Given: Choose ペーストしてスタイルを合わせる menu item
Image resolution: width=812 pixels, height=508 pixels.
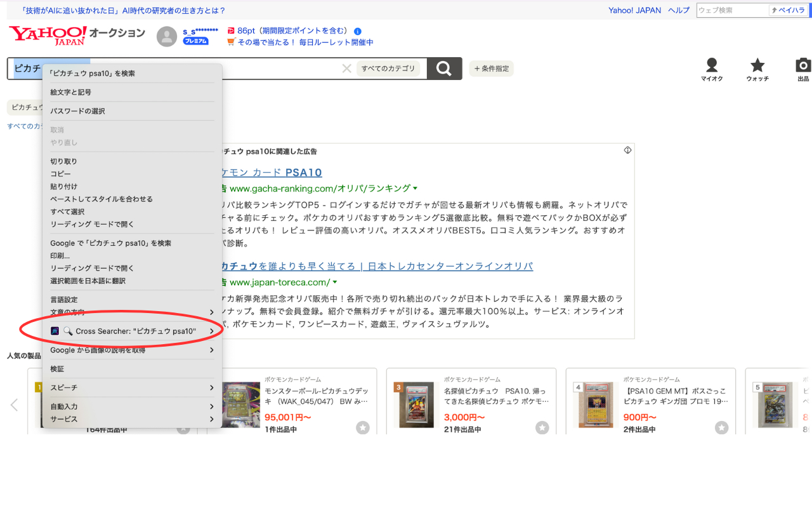Looking at the screenshot, I should [132, 199].
